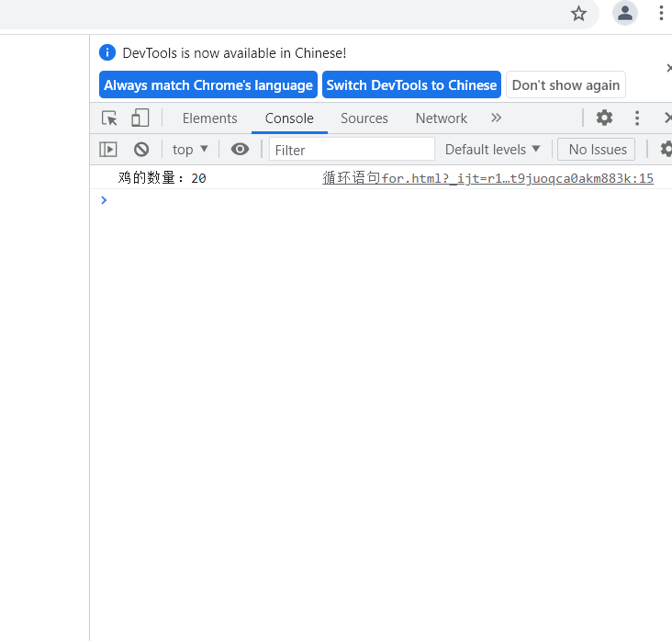The height and width of the screenshot is (641, 672).
Task: Open DevTools settings gear
Action: [604, 118]
